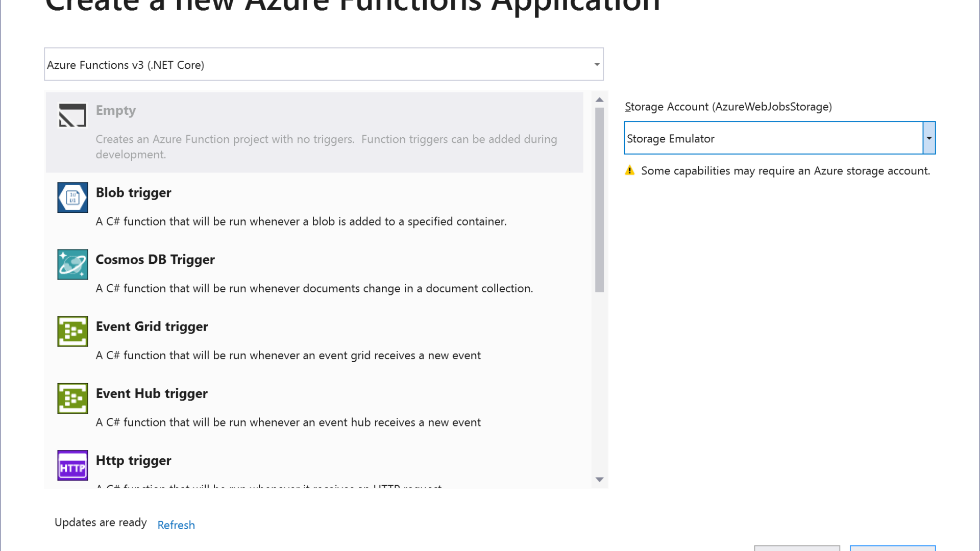Click the Event Grid trigger icon

72,331
